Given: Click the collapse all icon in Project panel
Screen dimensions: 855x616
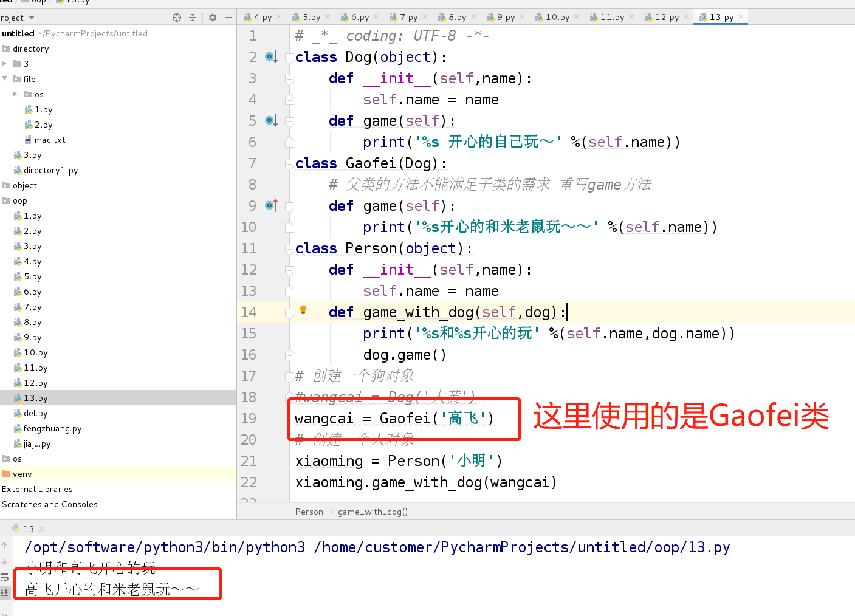Looking at the screenshot, I should click(x=193, y=18).
